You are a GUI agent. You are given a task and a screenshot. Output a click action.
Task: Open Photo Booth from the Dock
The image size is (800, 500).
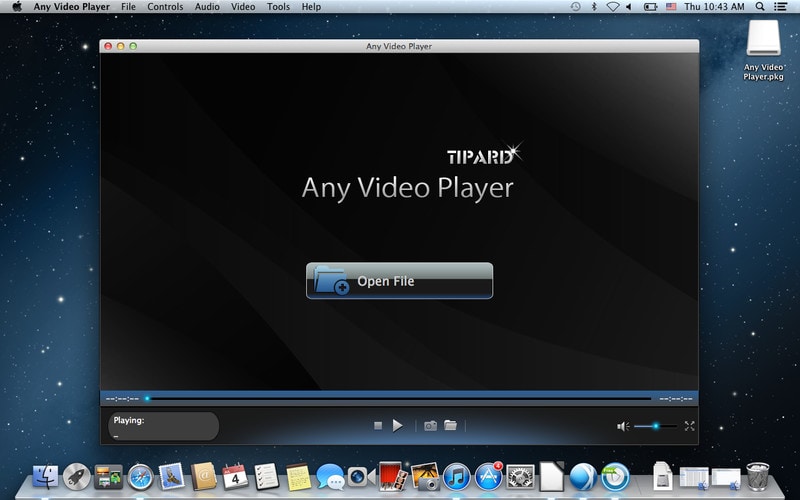click(x=393, y=477)
